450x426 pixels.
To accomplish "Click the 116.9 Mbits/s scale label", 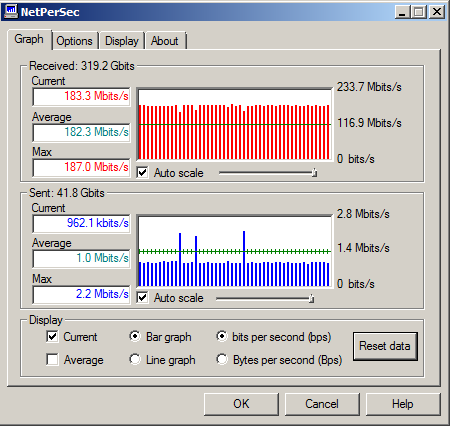I will (x=369, y=123).
